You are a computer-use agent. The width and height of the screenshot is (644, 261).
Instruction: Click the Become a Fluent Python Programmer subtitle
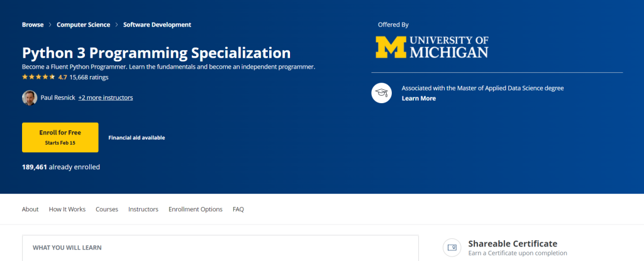coord(169,67)
